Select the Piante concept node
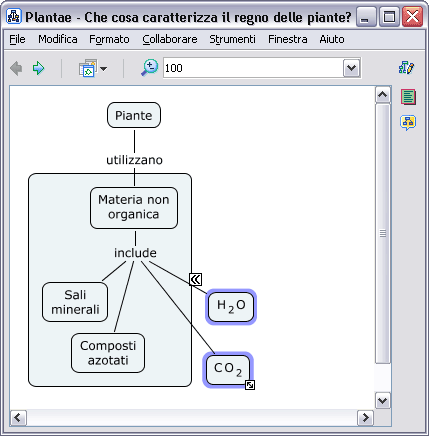Viewport: 429px width, 436px height. click(134, 115)
